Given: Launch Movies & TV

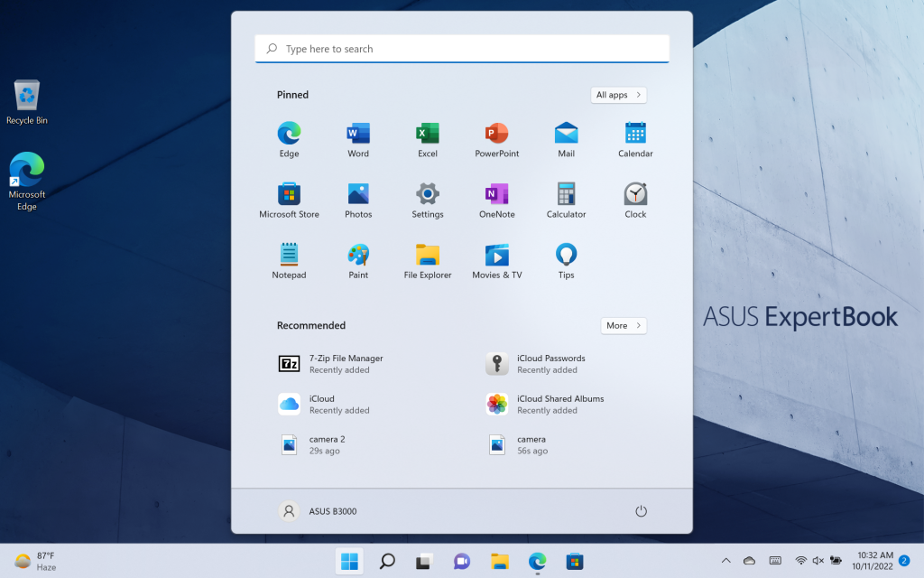Looking at the screenshot, I should click(497, 261).
